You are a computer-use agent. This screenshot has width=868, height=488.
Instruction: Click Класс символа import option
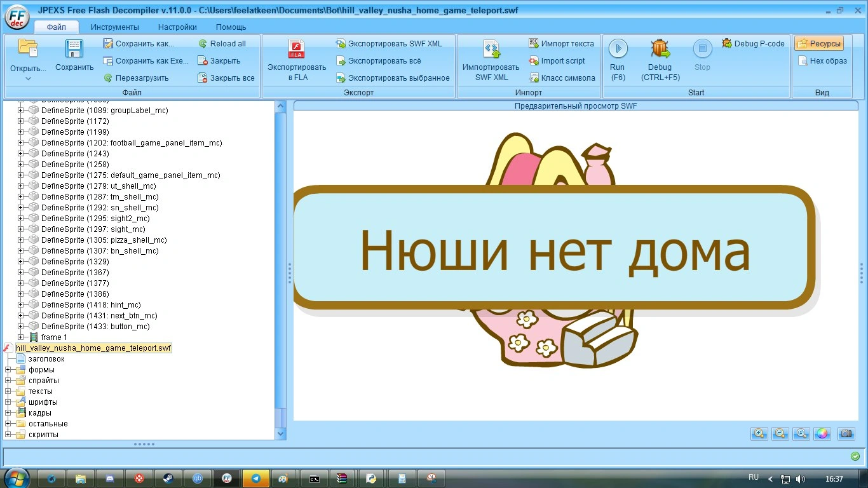pyautogui.click(x=562, y=78)
